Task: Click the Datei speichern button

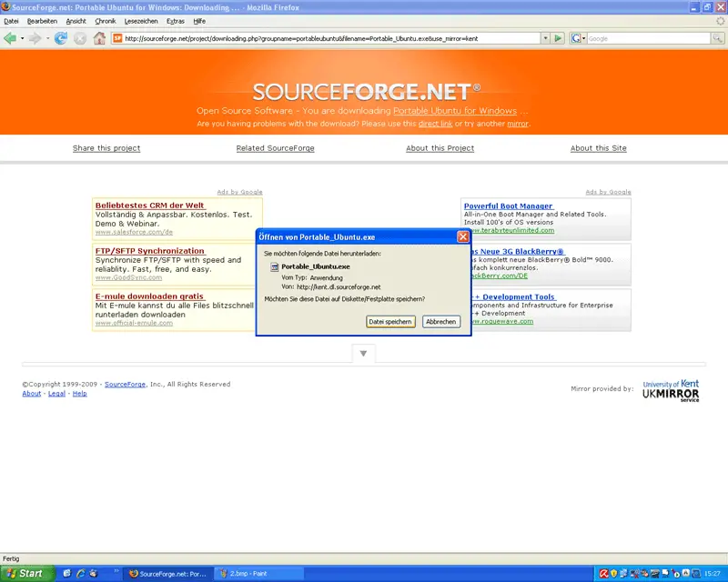Action: click(390, 322)
